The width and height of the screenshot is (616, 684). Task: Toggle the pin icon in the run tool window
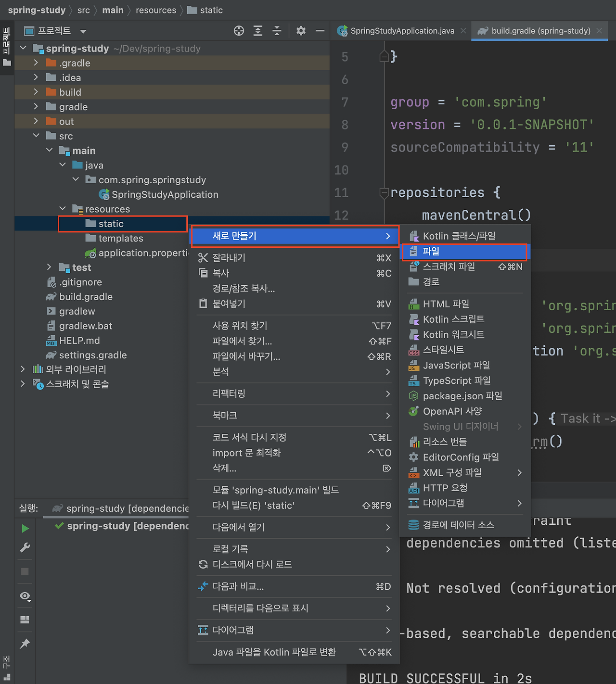point(25,644)
